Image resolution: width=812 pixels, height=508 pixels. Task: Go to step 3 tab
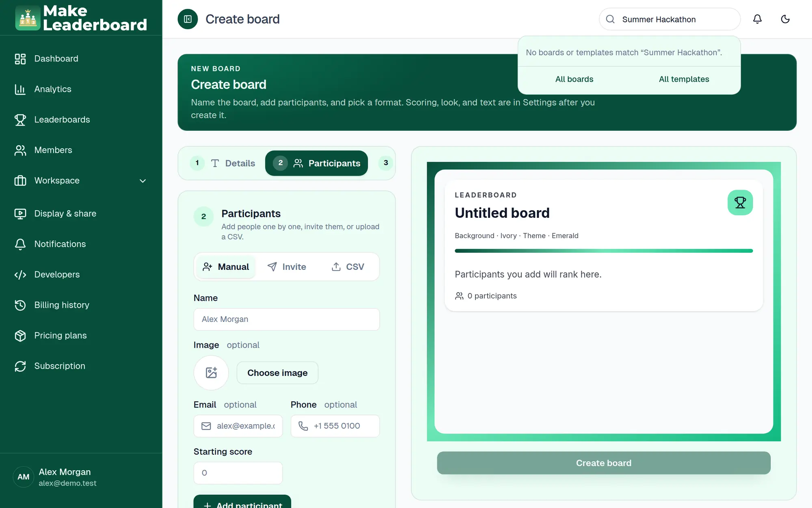pyautogui.click(x=386, y=163)
